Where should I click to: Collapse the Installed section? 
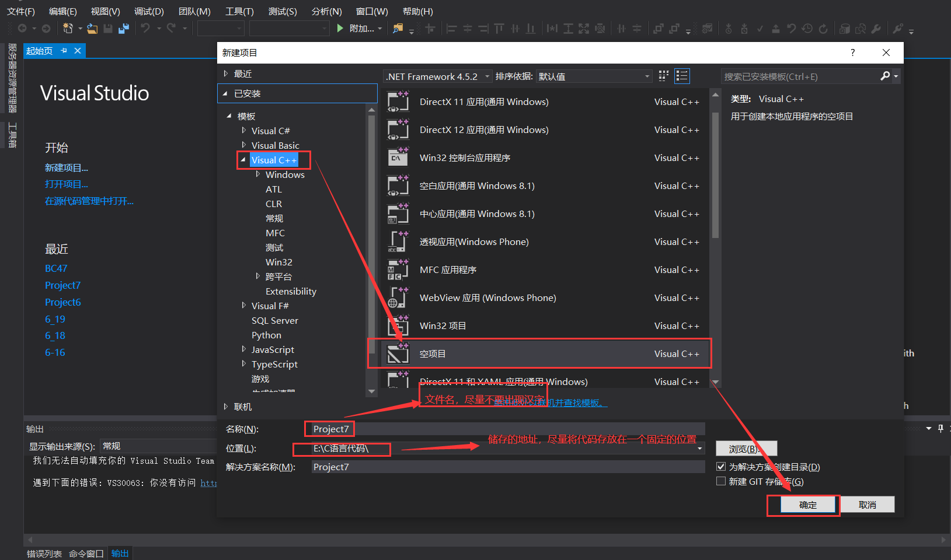point(225,93)
